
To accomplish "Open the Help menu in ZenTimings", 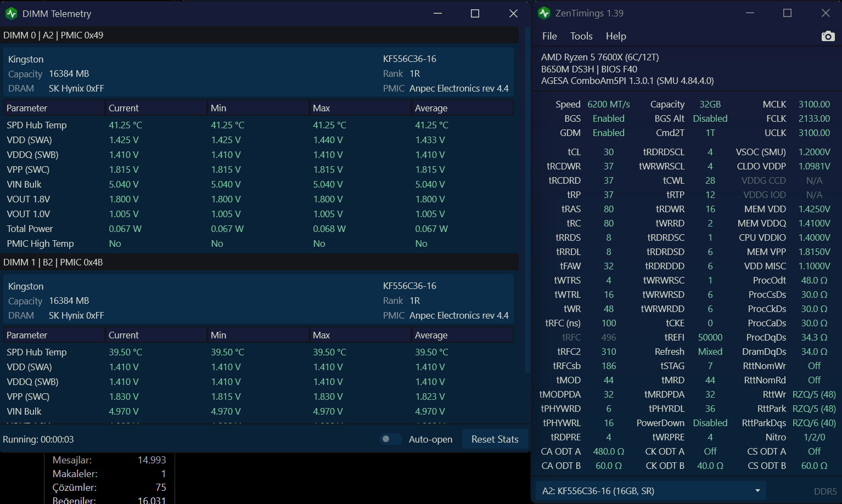I will coord(616,36).
